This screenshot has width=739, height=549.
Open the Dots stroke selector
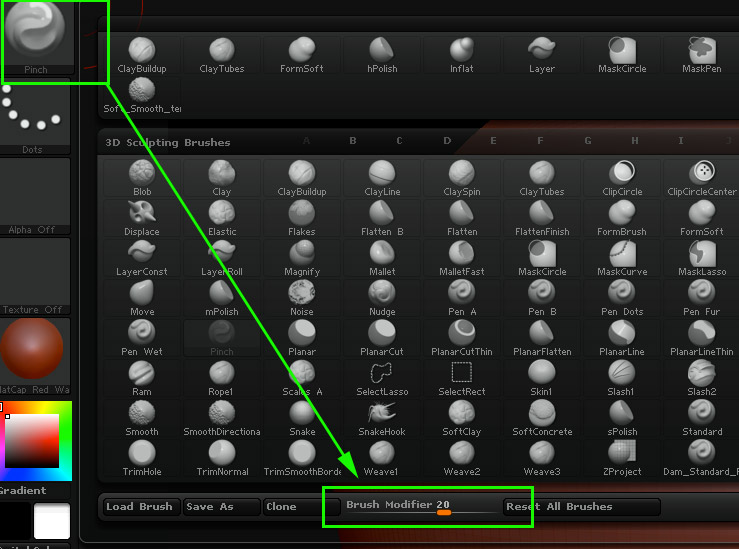point(34,117)
